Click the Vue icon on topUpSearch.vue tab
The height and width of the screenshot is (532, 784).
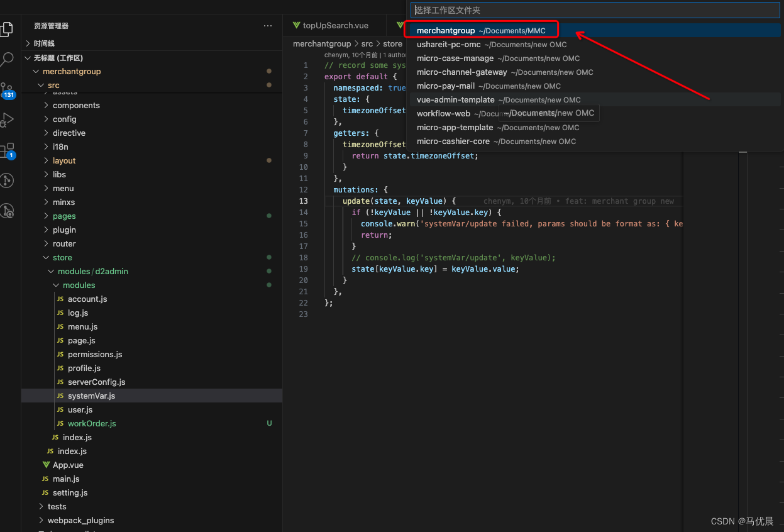coord(296,25)
